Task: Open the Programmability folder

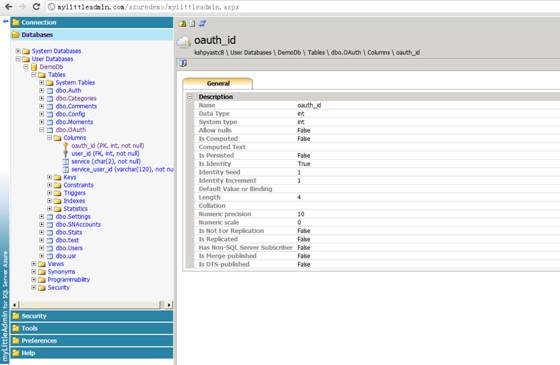Action: click(69, 279)
